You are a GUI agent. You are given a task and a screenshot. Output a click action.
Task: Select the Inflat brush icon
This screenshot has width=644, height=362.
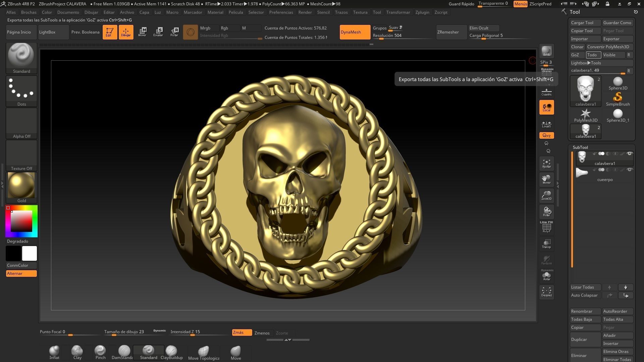coord(54,353)
